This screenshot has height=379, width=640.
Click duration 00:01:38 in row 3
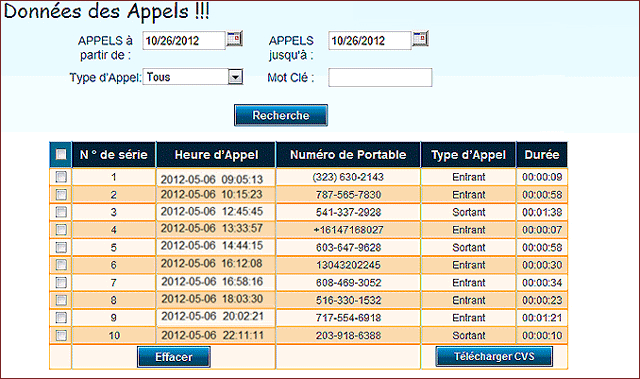pyautogui.click(x=542, y=212)
